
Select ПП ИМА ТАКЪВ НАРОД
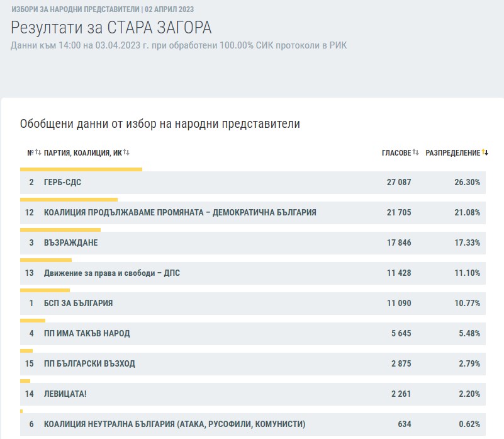click(87, 334)
